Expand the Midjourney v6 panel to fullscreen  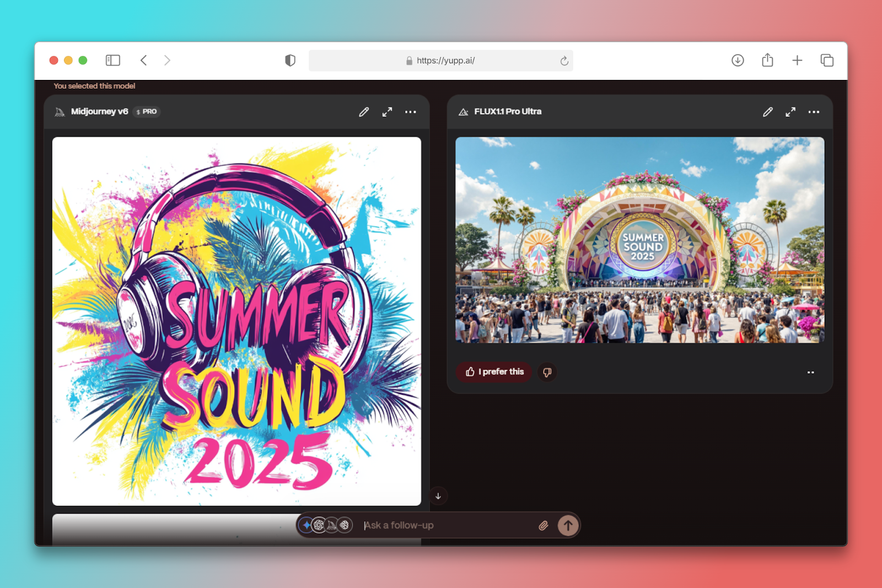[387, 112]
